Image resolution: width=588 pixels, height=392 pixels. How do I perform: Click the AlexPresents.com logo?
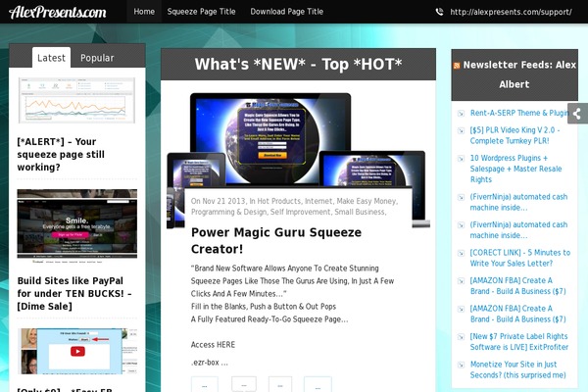coord(58,12)
